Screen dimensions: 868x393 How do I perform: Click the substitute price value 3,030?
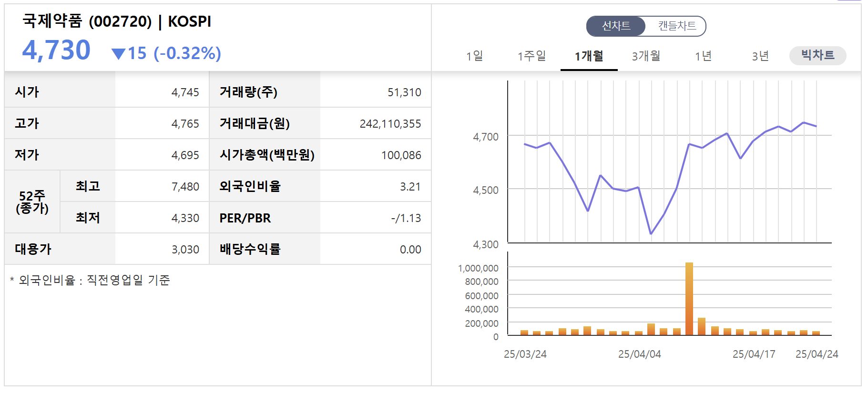pyautogui.click(x=185, y=250)
